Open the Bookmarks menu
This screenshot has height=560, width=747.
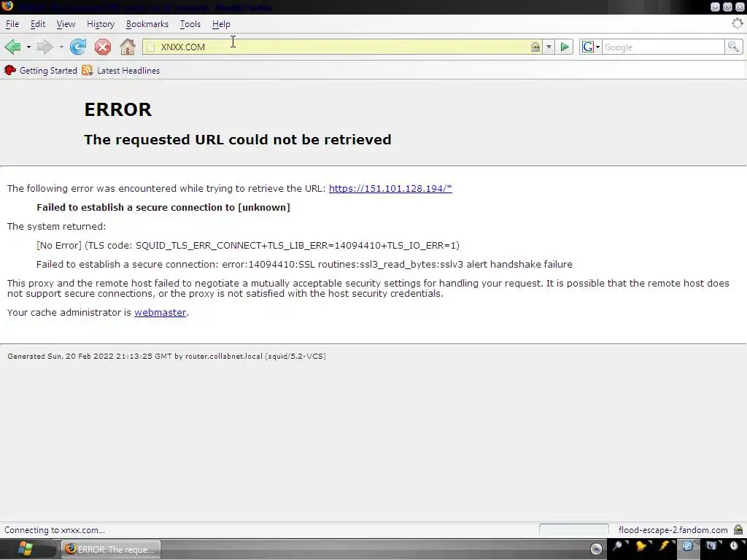click(x=147, y=24)
